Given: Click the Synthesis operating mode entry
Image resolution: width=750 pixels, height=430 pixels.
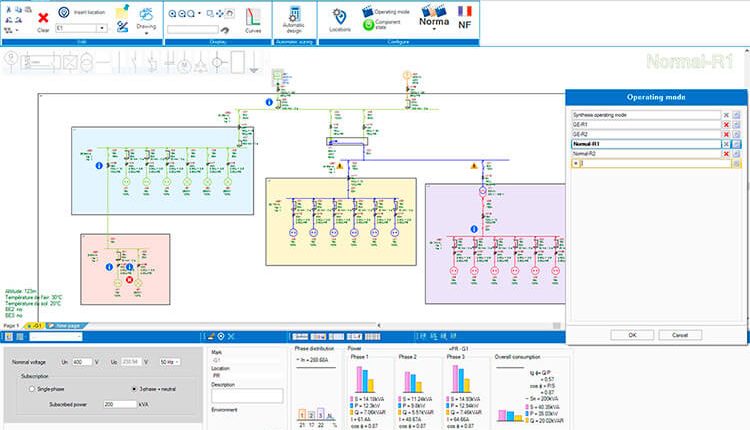Looking at the screenshot, I should pyautogui.click(x=646, y=115).
